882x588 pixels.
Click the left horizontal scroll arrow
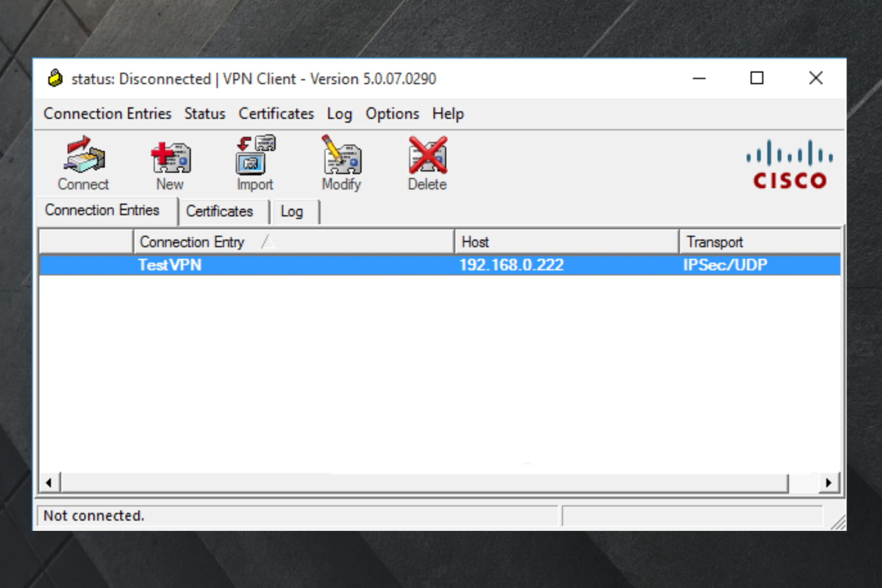49,482
